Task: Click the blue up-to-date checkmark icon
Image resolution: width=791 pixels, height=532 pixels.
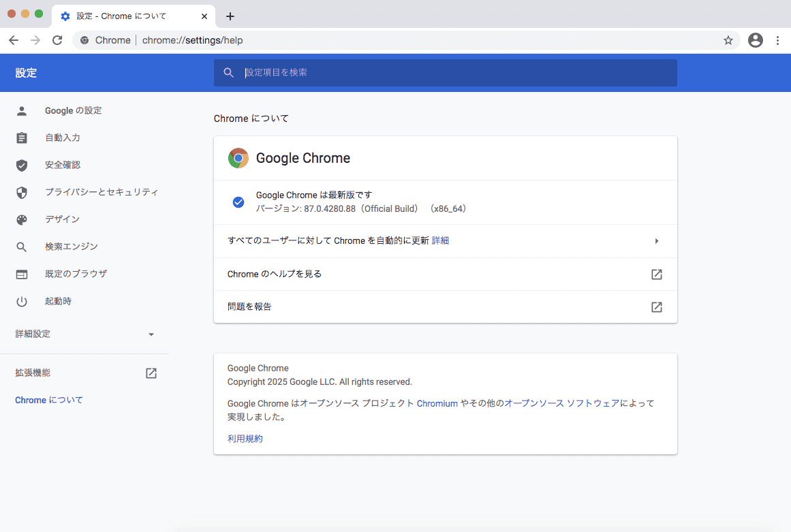Action: click(x=238, y=202)
